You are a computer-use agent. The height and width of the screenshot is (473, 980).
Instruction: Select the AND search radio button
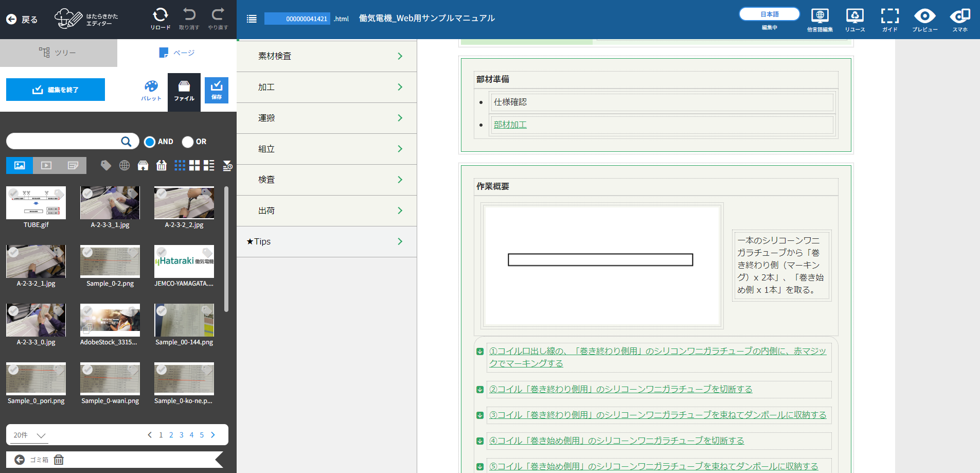(x=150, y=142)
